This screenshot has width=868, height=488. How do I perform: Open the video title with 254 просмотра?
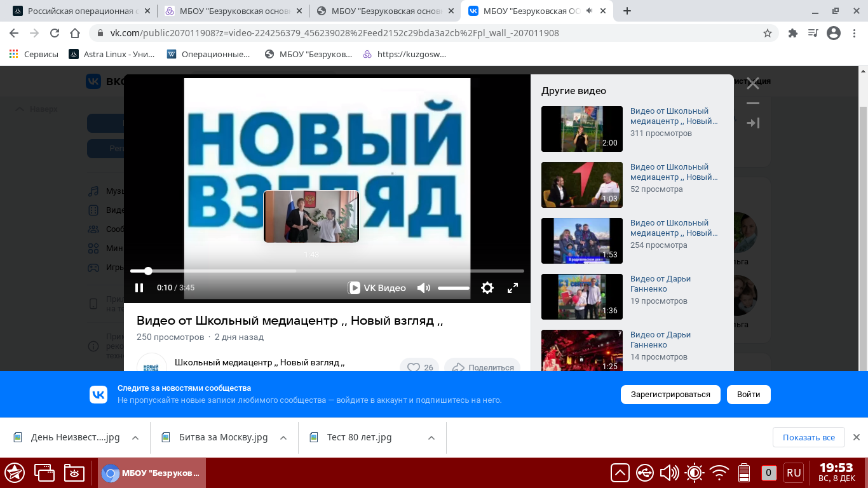[x=674, y=228]
